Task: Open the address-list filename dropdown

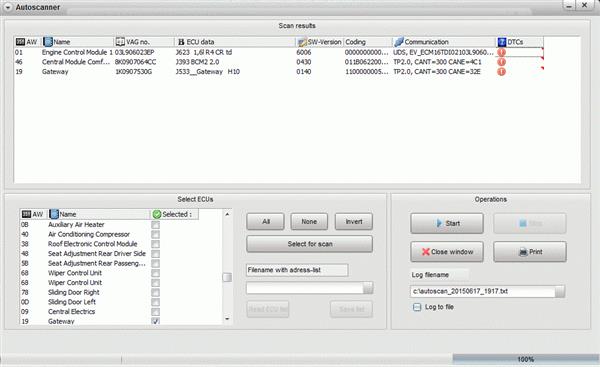Action: tap(368, 288)
